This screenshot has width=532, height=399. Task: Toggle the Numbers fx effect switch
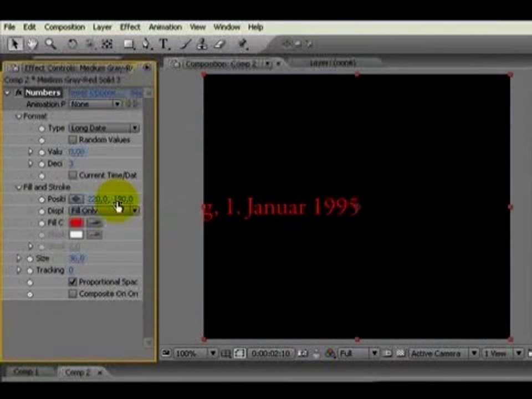click(x=19, y=93)
